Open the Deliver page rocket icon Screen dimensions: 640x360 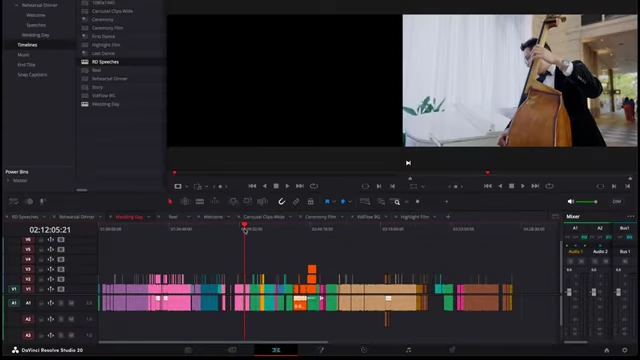[x=452, y=350]
